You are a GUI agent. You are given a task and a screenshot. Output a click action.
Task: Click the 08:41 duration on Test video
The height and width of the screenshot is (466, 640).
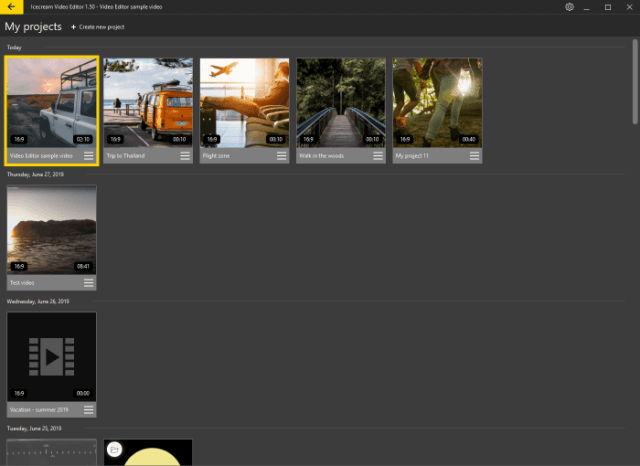pos(83,266)
